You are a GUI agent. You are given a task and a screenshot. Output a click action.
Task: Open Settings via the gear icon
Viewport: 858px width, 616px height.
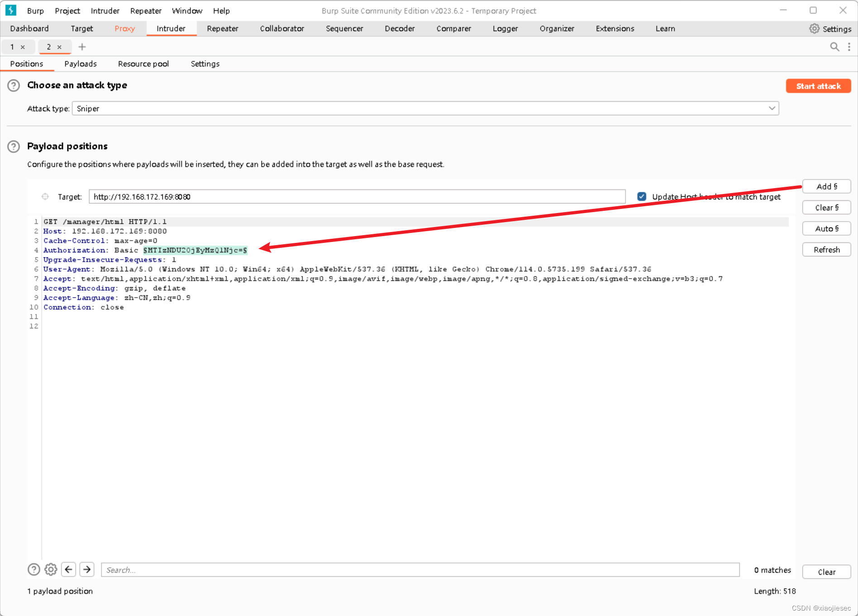point(815,28)
